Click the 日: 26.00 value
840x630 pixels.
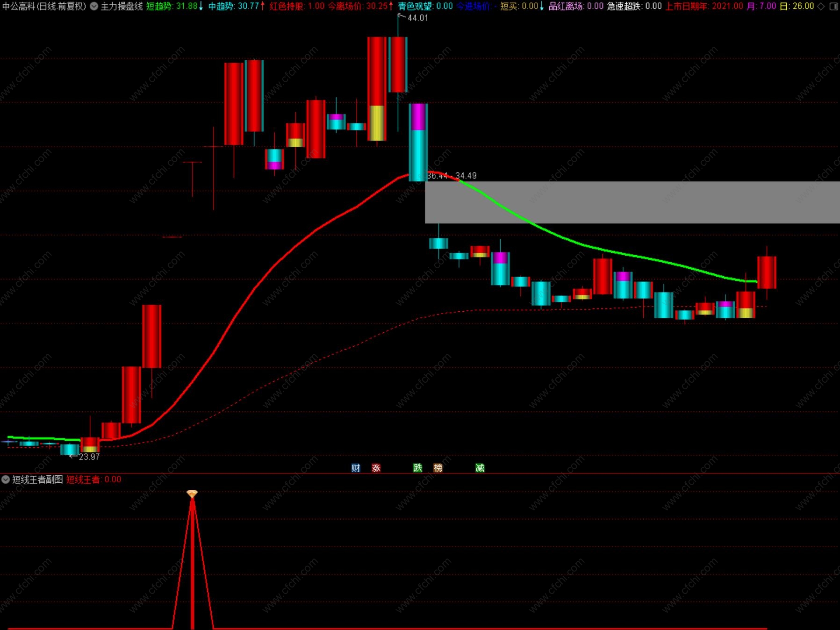pyautogui.click(x=797, y=7)
